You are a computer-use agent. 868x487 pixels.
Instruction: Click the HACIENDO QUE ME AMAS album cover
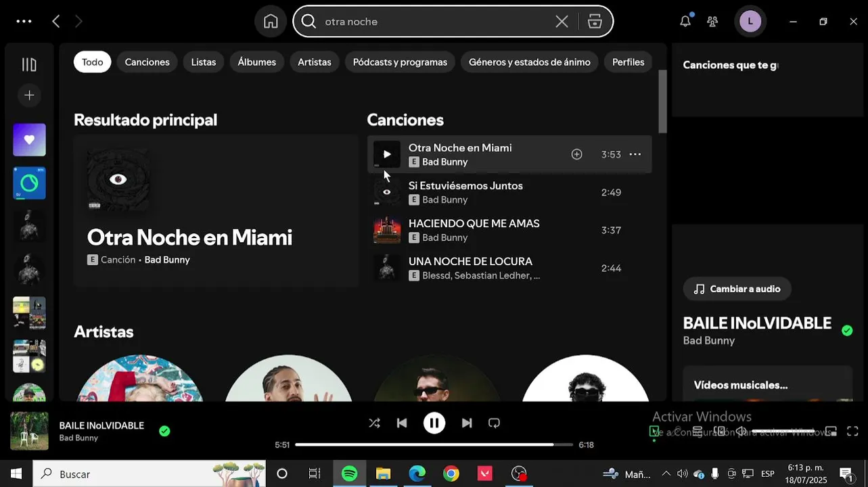click(387, 230)
